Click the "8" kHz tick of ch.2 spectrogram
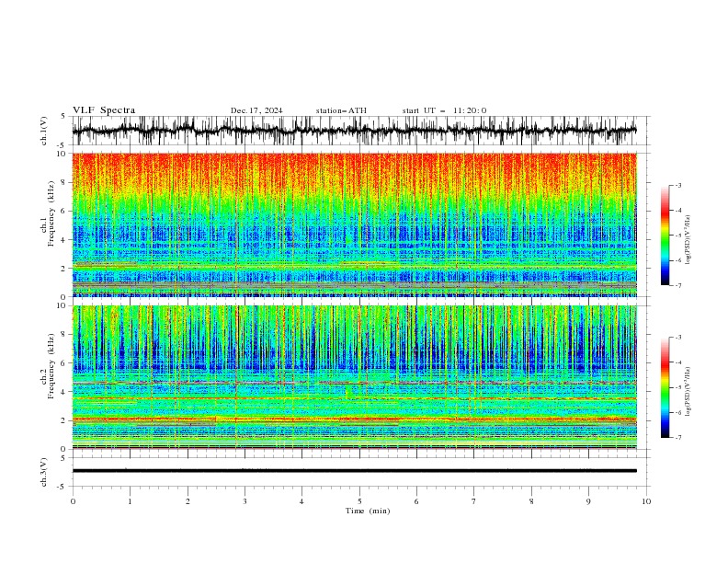Image resolution: width=728 pixels, height=563 pixels. click(x=65, y=335)
